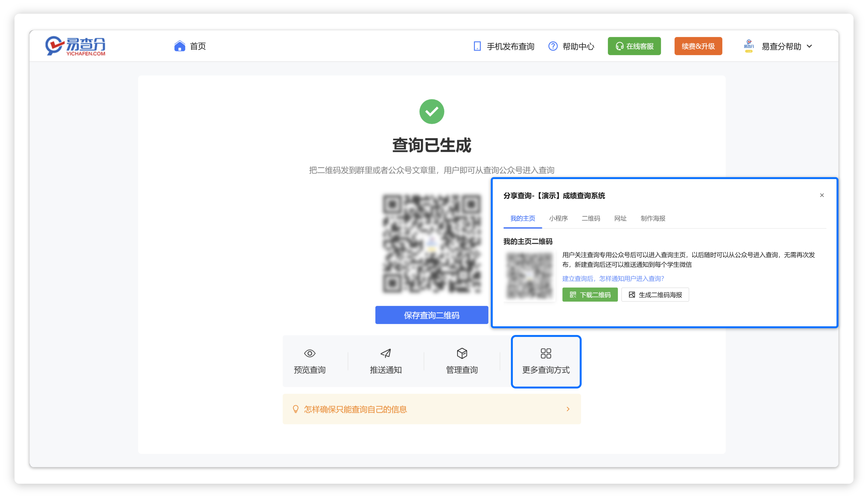
Task: Click the large query QR code
Action: point(432,244)
